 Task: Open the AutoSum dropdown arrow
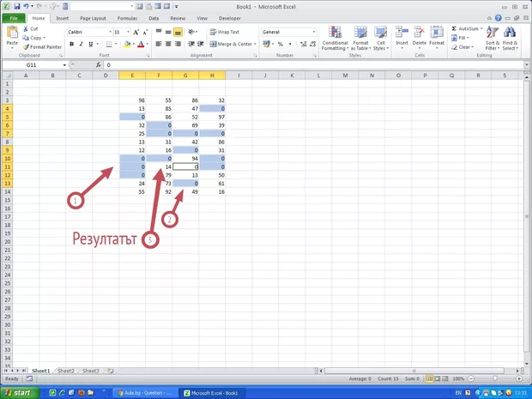click(x=481, y=29)
